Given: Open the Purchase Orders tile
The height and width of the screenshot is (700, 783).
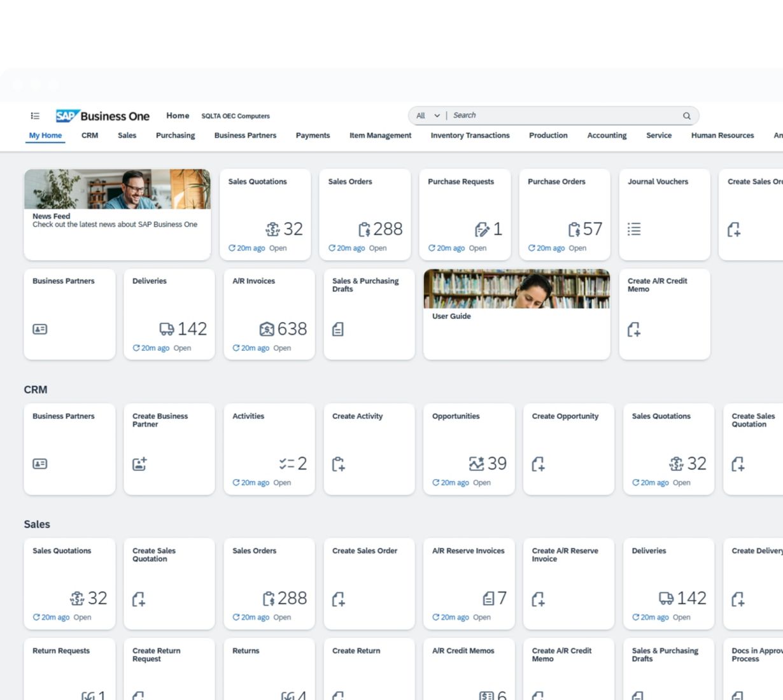Looking at the screenshot, I should tap(564, 214).
